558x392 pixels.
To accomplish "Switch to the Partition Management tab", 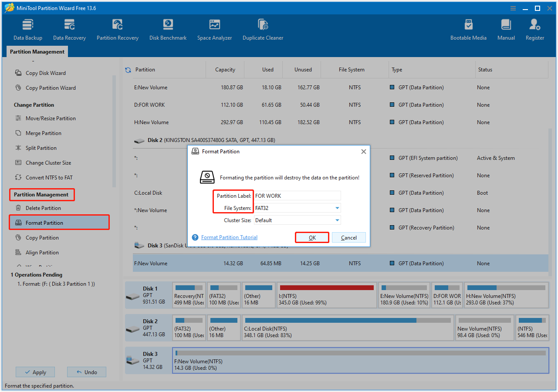I will pos(37,51).
